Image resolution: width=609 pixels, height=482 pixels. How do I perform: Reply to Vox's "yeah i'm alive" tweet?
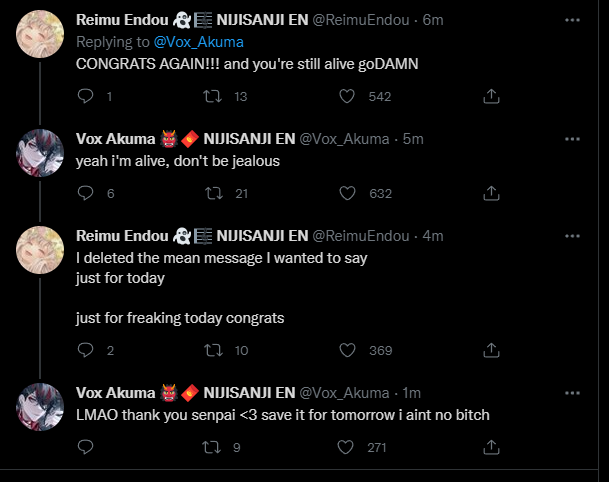(x=85, y=193)
